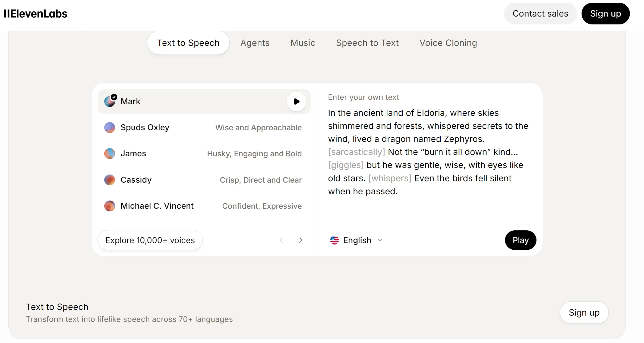Switch to the Speech to Text tab
644x343 pixels.
click(367, 43)
